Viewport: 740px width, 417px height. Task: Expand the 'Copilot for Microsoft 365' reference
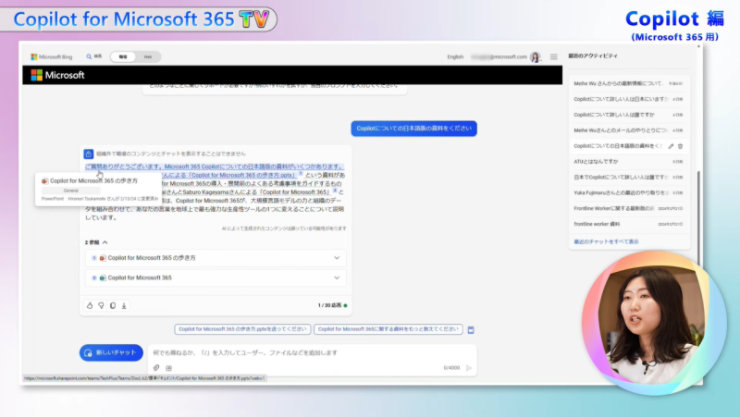coord(336,277)
